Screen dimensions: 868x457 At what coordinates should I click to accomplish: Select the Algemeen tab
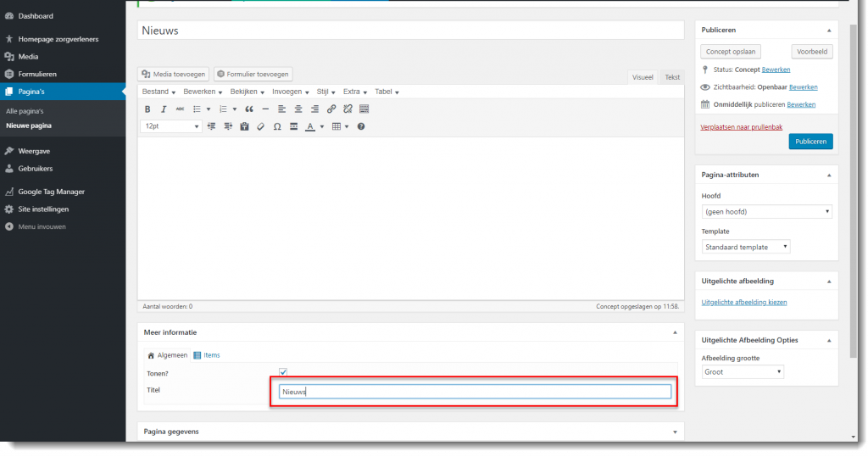(167, 355)
